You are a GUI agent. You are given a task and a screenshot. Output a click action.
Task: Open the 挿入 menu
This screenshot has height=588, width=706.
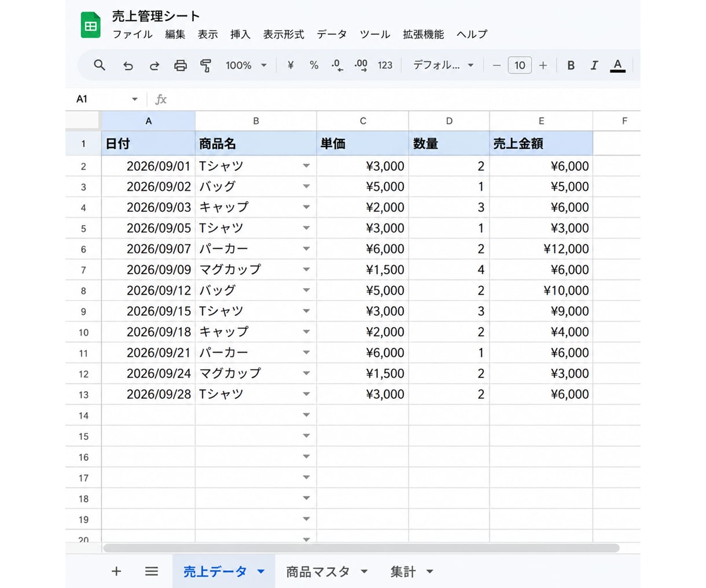point(240,34)
